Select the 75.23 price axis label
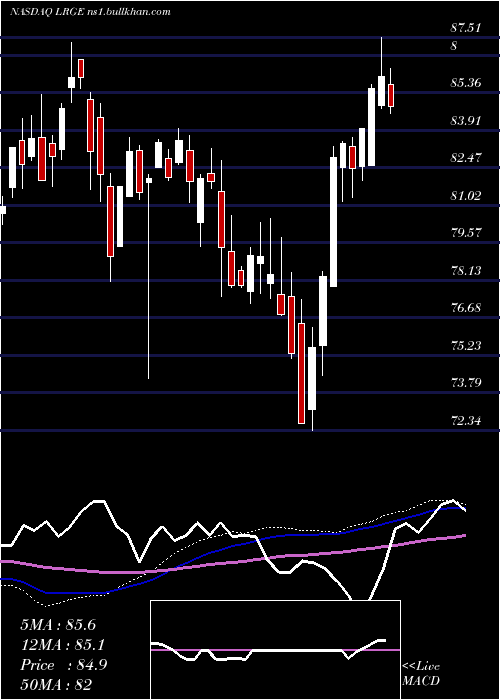This screenshot has width=500, height=700. tap(466, 346)
